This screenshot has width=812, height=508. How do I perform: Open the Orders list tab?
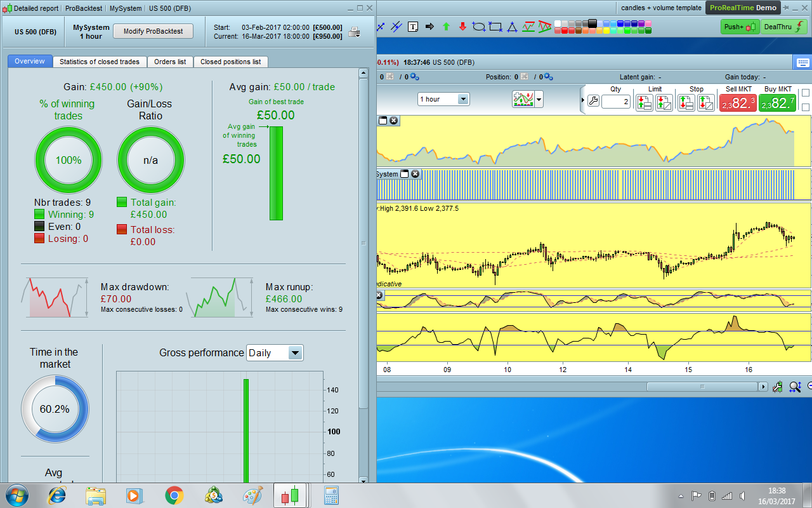[170, 62]
